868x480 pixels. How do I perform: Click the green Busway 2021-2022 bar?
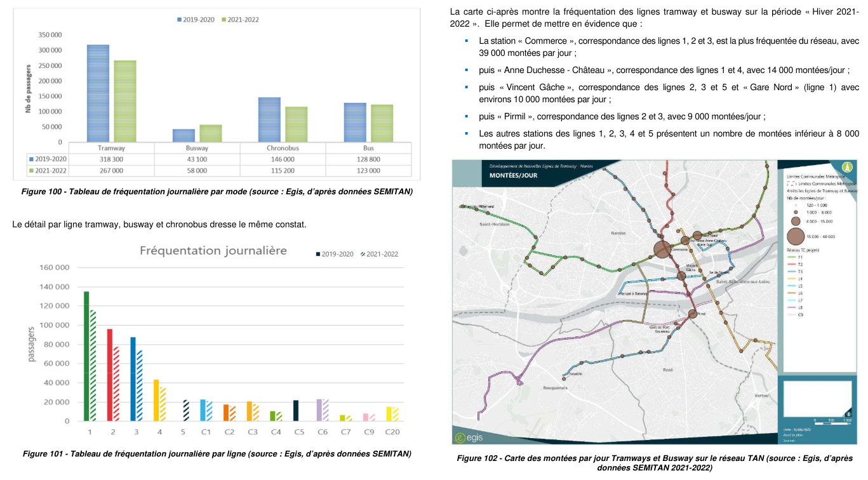tap(211, 133)
